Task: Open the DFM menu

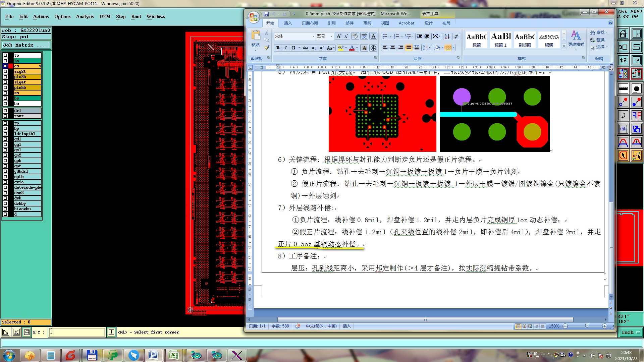Action: (105, 16)
